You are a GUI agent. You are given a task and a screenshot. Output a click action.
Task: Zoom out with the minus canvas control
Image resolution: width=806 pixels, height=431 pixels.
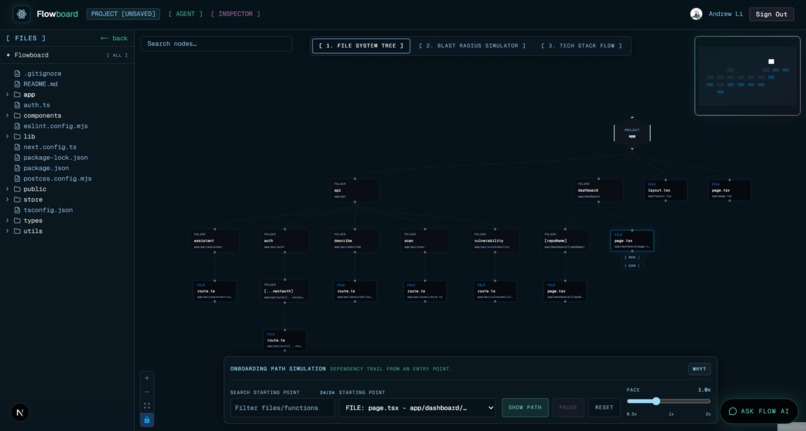[x=147, y=392]
